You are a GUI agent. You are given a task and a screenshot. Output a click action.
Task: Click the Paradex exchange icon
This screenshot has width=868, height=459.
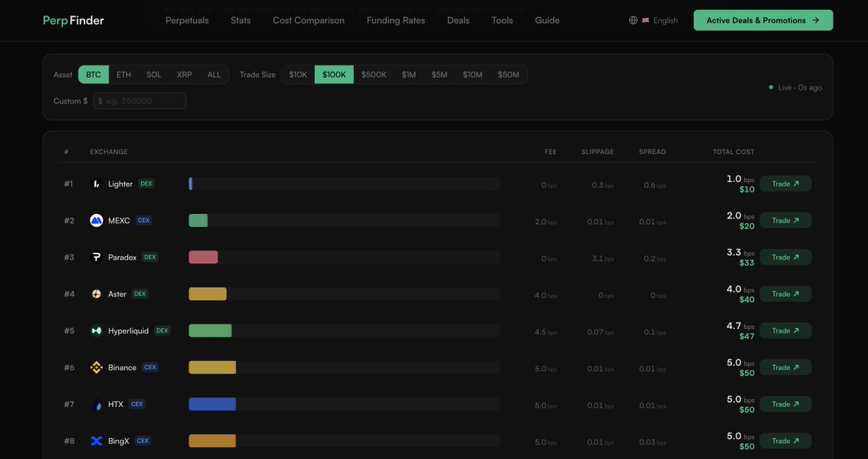coord(95,257)
